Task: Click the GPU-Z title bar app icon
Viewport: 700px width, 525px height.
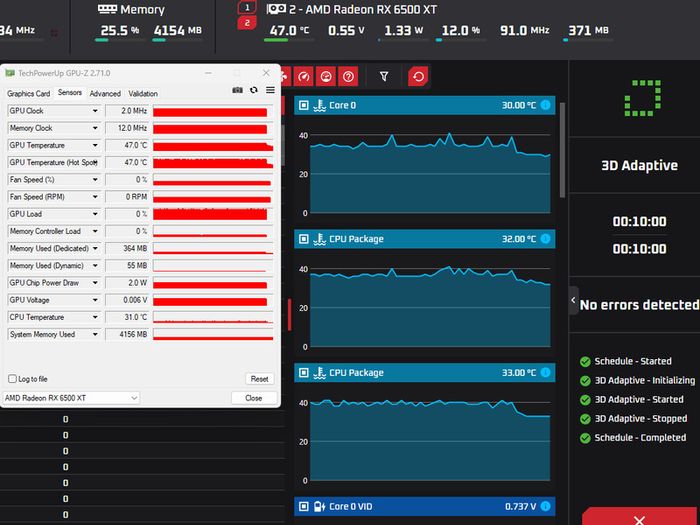Action: (x=10, y=73)
